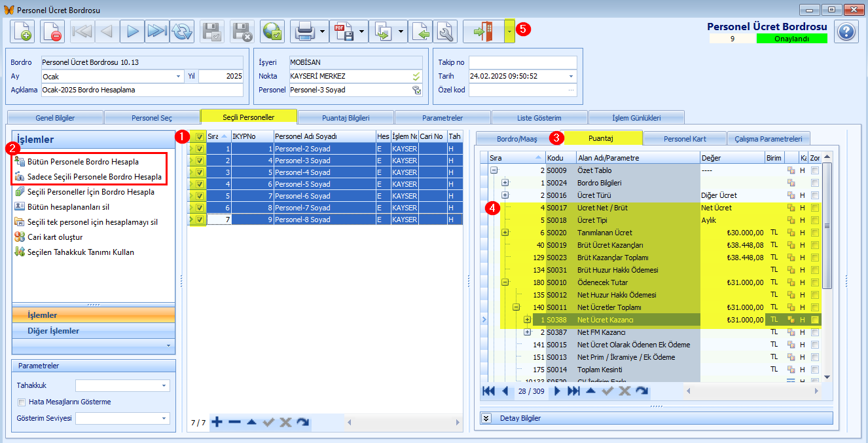The width and height of the screenshot is (868, 443).
Task: Click the PDF export toolbar icon
Action: pyautogui.click(x=343, y=31)
